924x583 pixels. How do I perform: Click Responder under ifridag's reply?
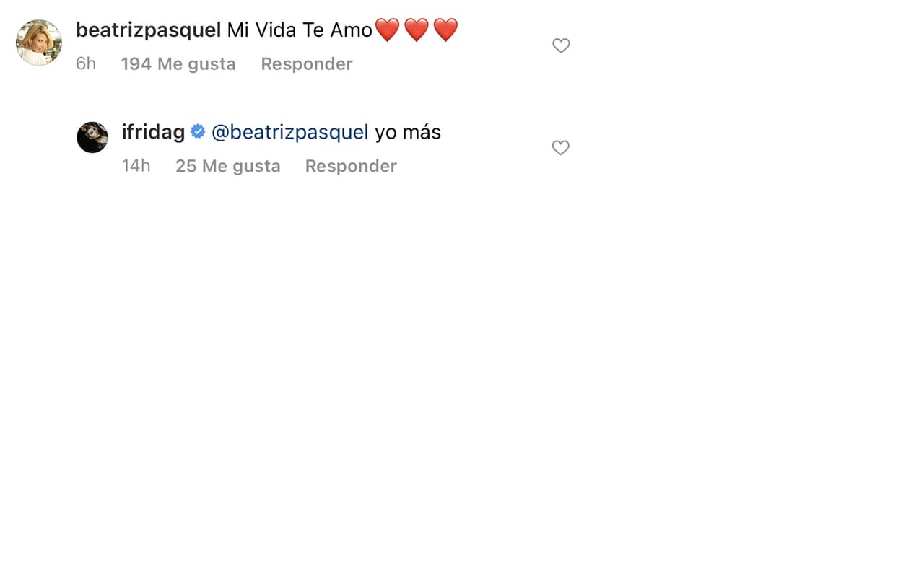pyautogui.click(x=351, y=166)
